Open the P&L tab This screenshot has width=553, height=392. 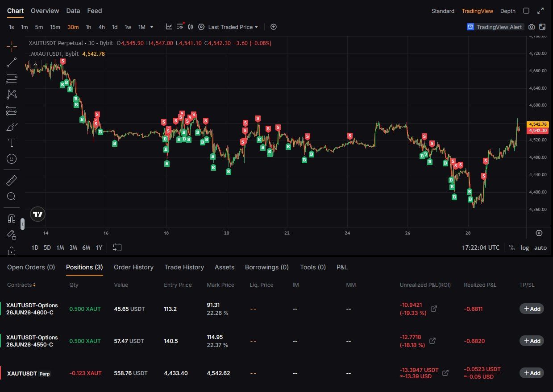click(x=342, y=267)
